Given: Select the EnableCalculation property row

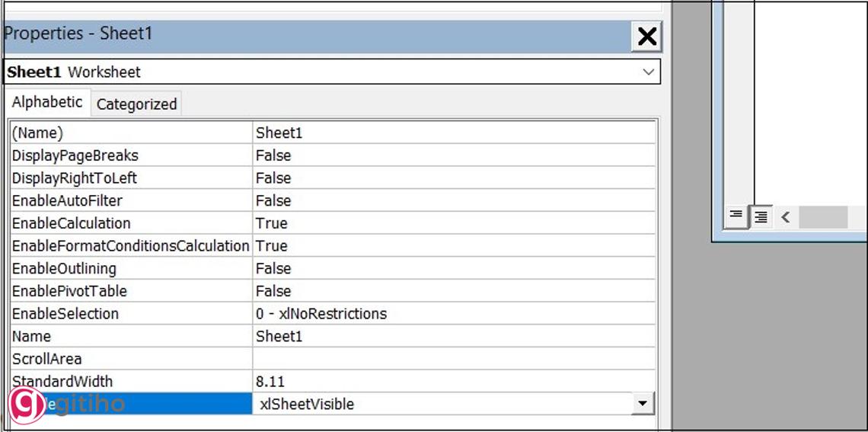Looking at the screenshot, I should click(x=129, y=223).
